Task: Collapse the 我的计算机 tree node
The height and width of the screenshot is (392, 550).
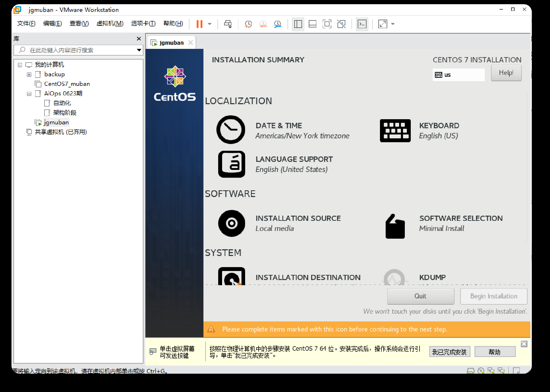Action: click(x=20, y=65)
